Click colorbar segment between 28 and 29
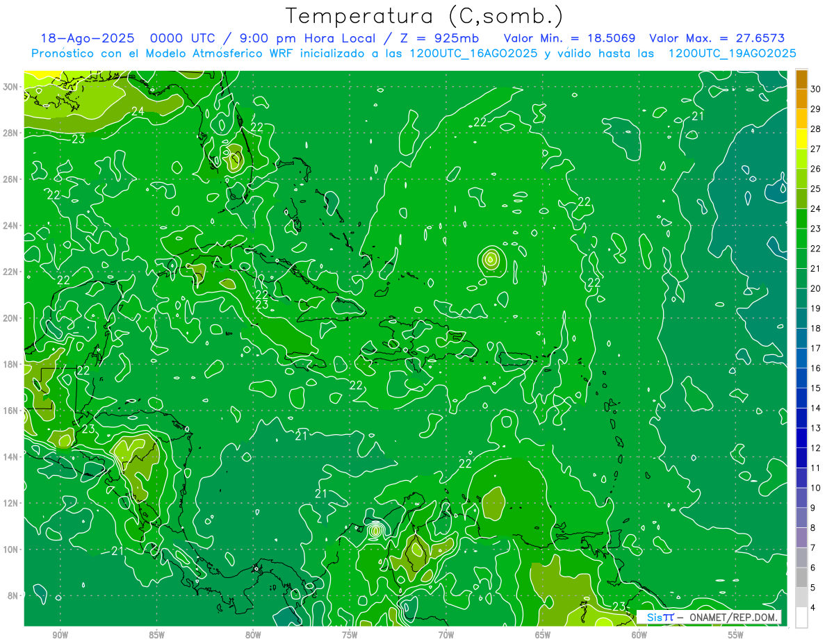The height and width of the screenshot is (644, 834). [801, 119]
